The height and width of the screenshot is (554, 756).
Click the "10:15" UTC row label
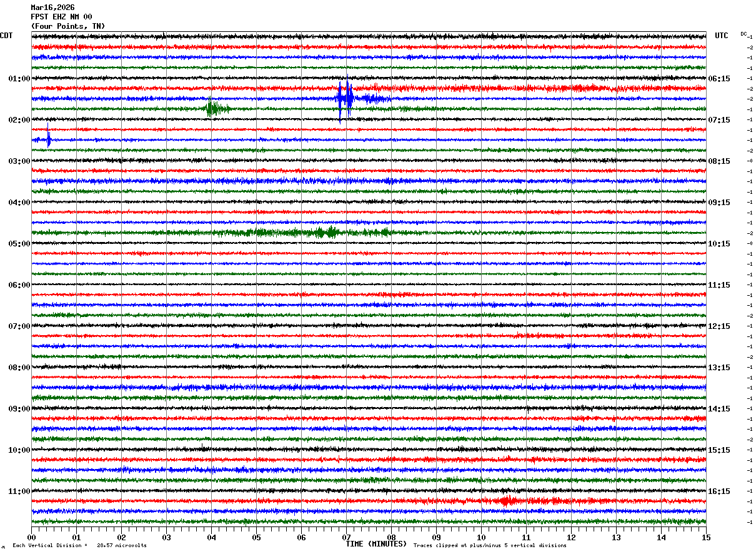coord(719,244)
